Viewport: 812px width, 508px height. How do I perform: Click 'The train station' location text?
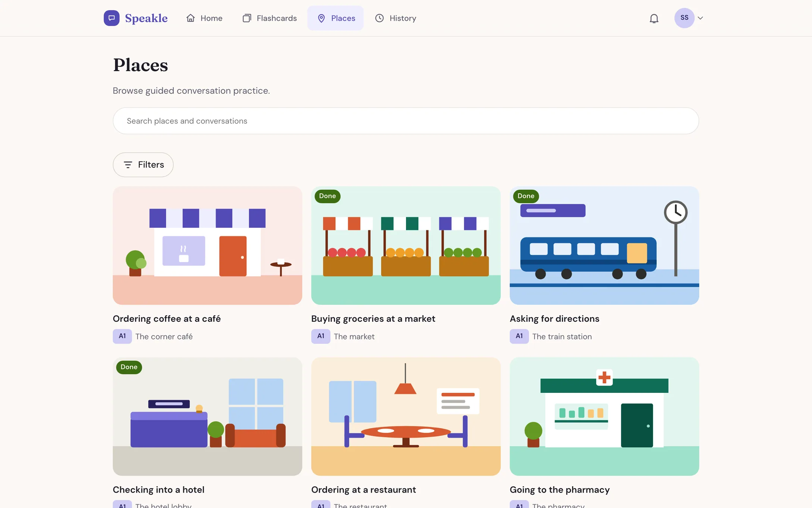(x=562, y=336)
